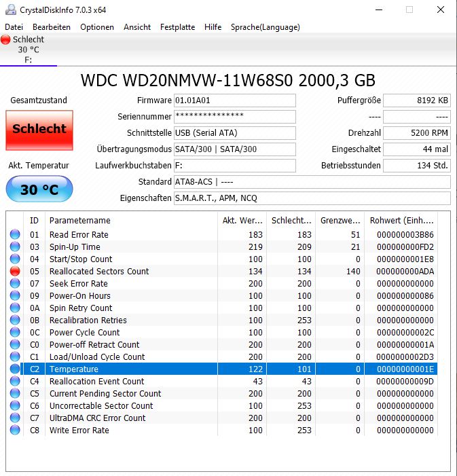Close the CrystalDiskInfo window
Image resolution: width=457 pixels, height=476 pixels.
(441, 10)
